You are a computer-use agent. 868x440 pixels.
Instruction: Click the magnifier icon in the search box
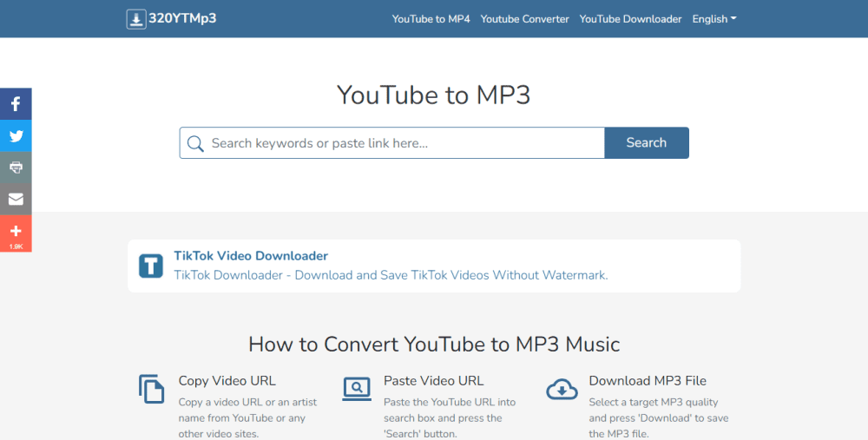click(x=194, y=143)
